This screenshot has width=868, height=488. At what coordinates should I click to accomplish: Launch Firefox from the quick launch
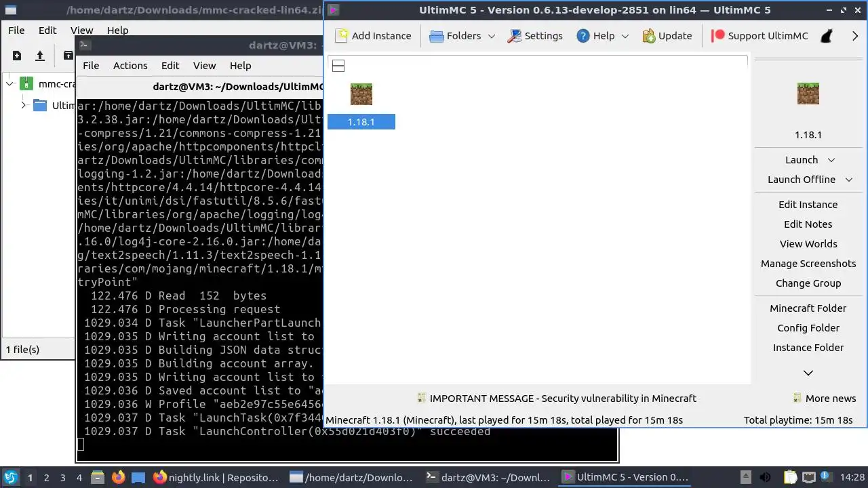point(118,477)
